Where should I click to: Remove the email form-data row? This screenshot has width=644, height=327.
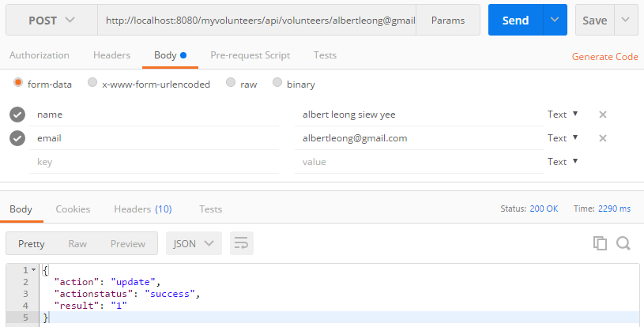[603, 138]
